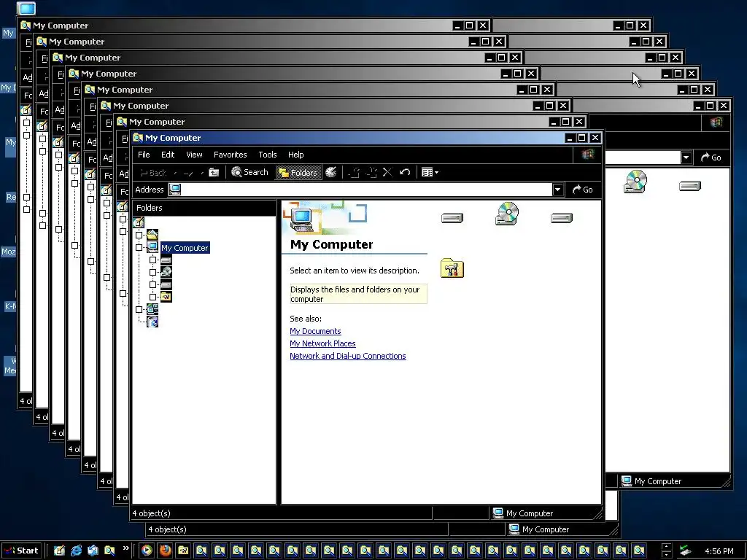Image resolution: width=747 pixels, height=560 pixels.
Task: Click the computer icon in Address bar
Action: (x=175, y=190)
